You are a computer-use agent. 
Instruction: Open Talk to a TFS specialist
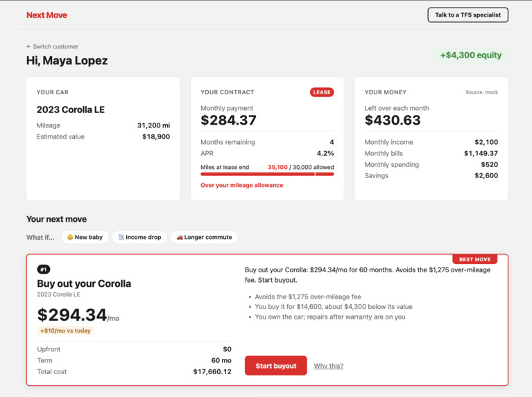pos(468,15)
